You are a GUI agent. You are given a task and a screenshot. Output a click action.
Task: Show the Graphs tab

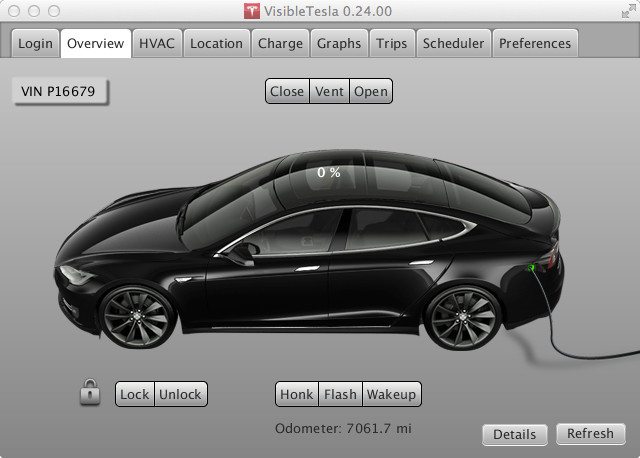coord(339,43)
